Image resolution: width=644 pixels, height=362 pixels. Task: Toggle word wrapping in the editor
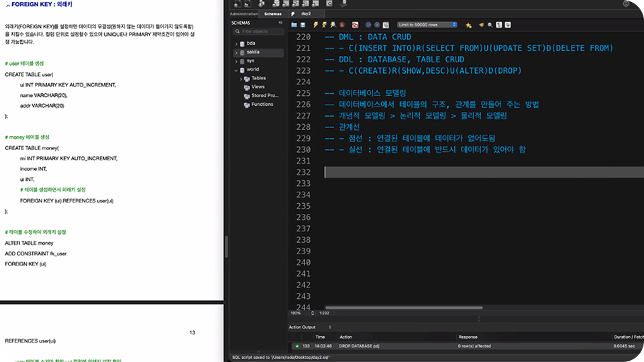pos(508,25)
